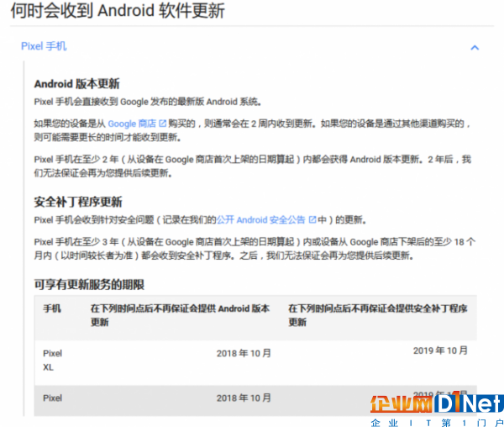The image size is (504, 427).
Task: Select the 2019 年 10 月 cell
Action: 440,351
